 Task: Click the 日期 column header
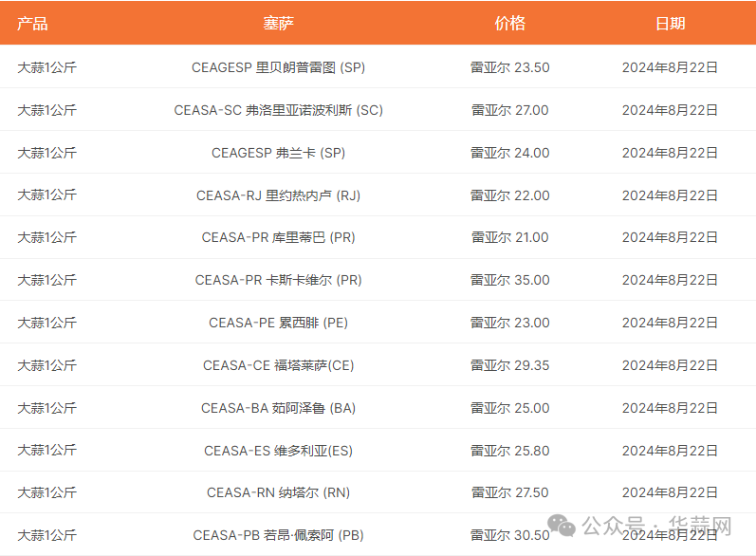pos(670,24)
